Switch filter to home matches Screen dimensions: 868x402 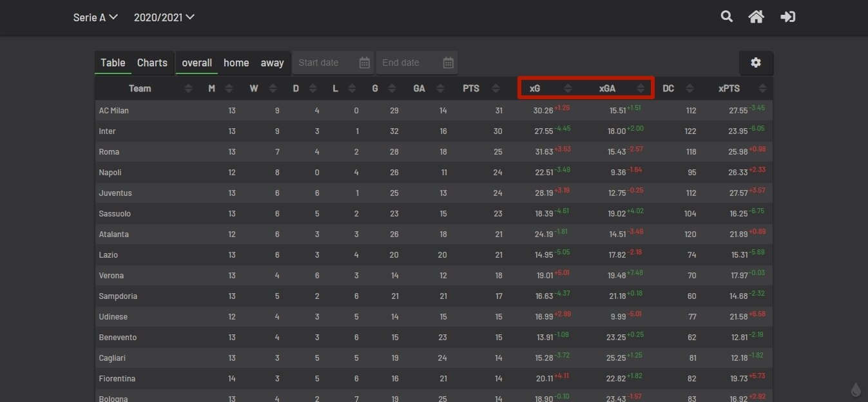[236, 62]
